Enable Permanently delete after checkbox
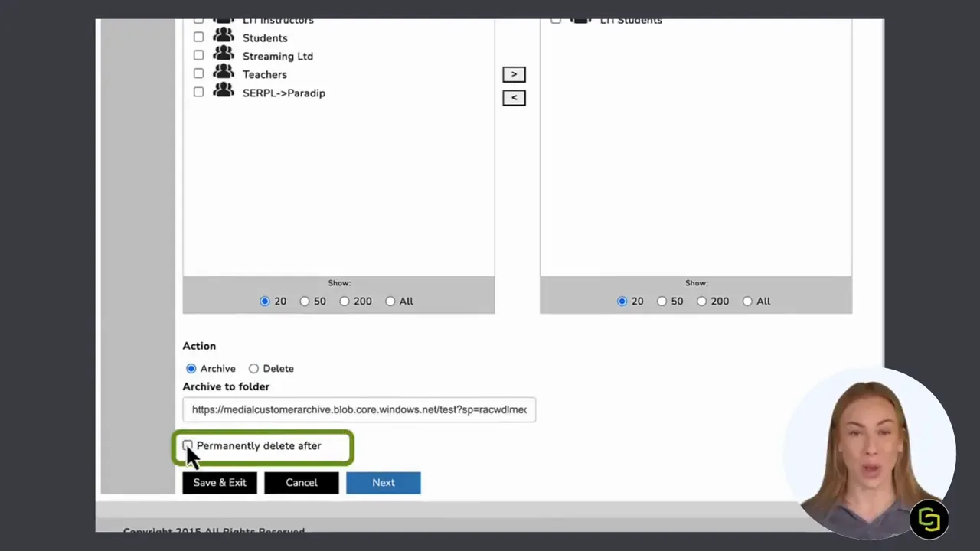980x551 pixels. [188, 445]
